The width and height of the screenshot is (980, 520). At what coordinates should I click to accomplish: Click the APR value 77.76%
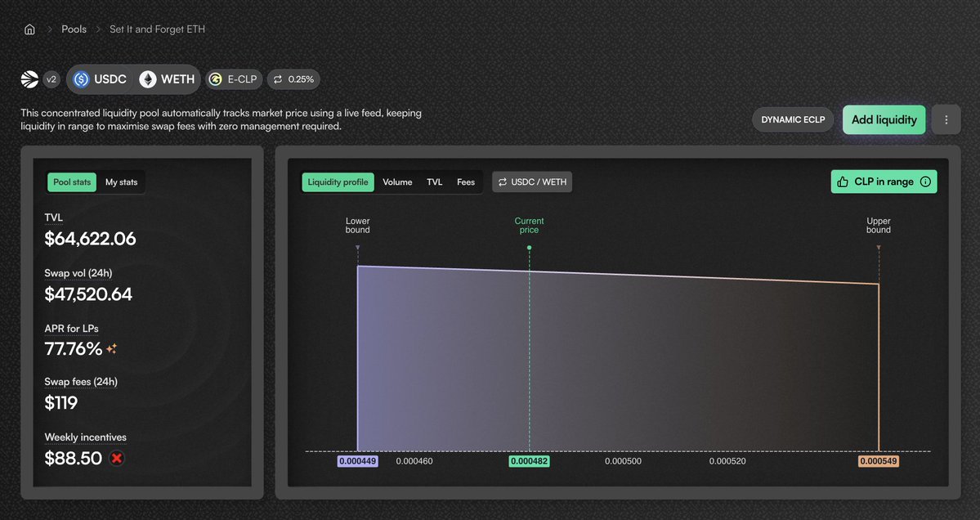coord(73,349)
